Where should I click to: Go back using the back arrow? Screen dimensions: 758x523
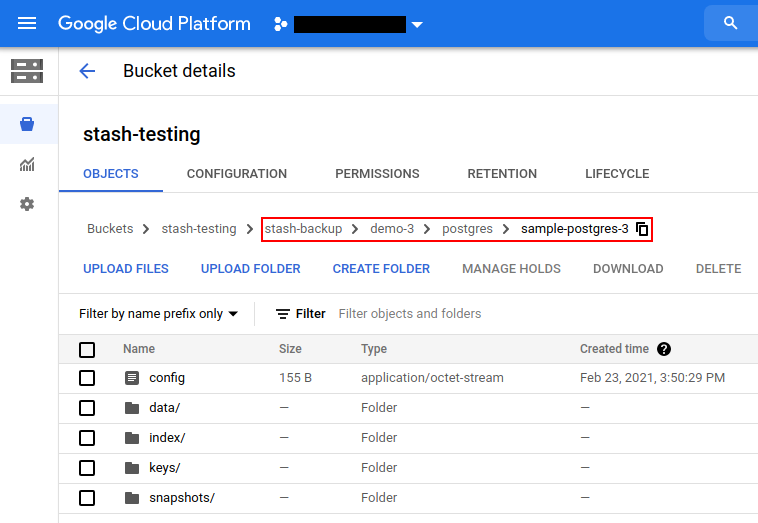(87, 71)
